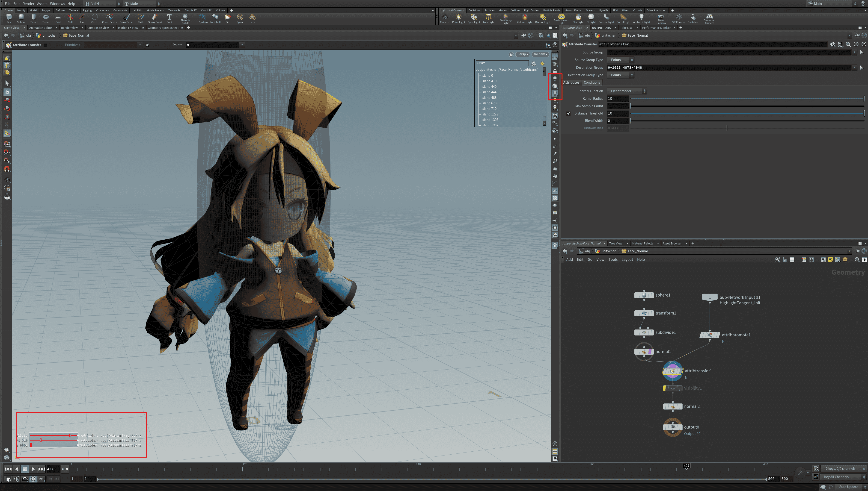Click the unitychan path button in viewport
This screenshot has height=491, width=868.
tap(47, 35)
